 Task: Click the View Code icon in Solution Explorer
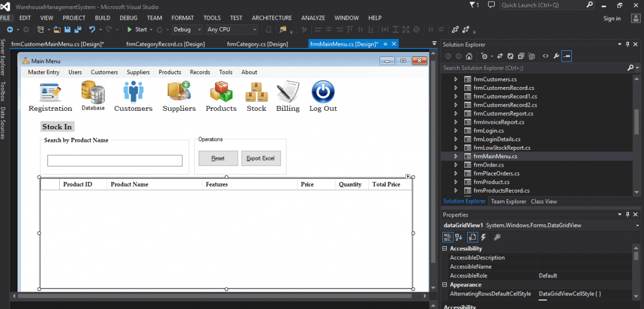[x=546, y=56]
